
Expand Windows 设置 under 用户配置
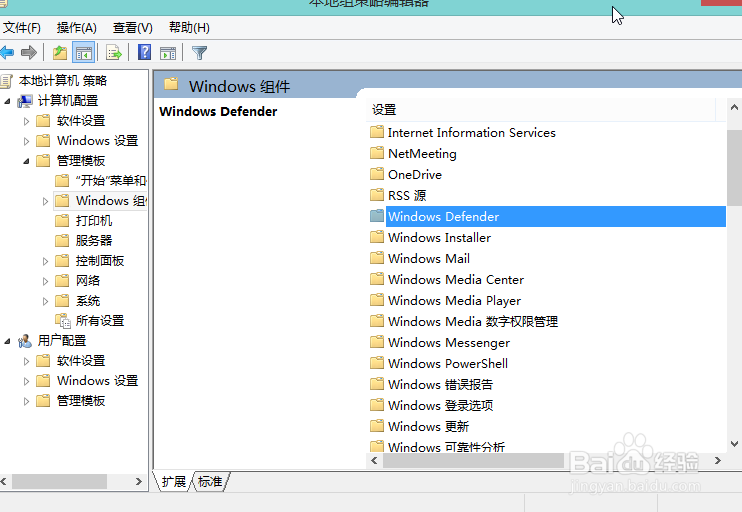point(26,381)
